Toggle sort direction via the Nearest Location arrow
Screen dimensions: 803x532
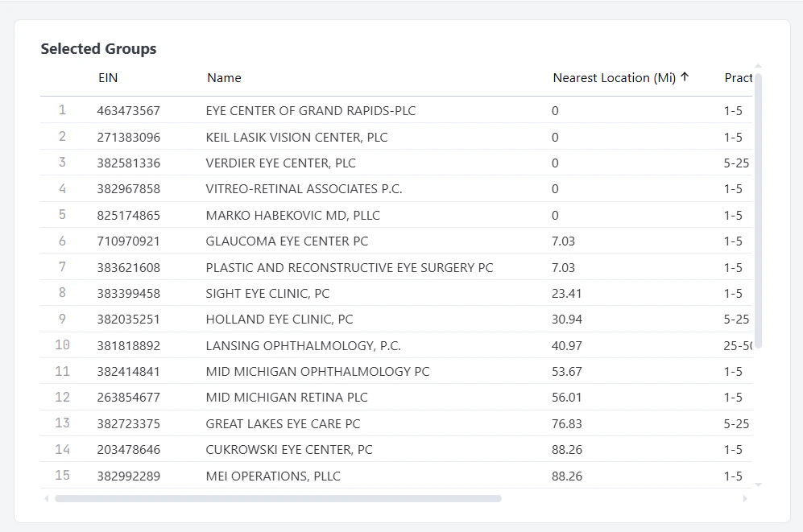(685, 77)
